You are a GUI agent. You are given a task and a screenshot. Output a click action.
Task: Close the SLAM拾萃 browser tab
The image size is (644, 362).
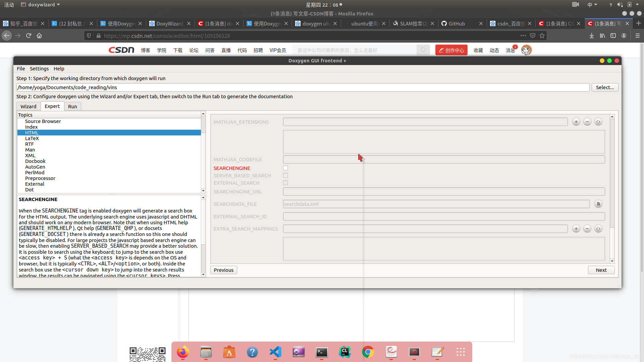tap(432, 23)
